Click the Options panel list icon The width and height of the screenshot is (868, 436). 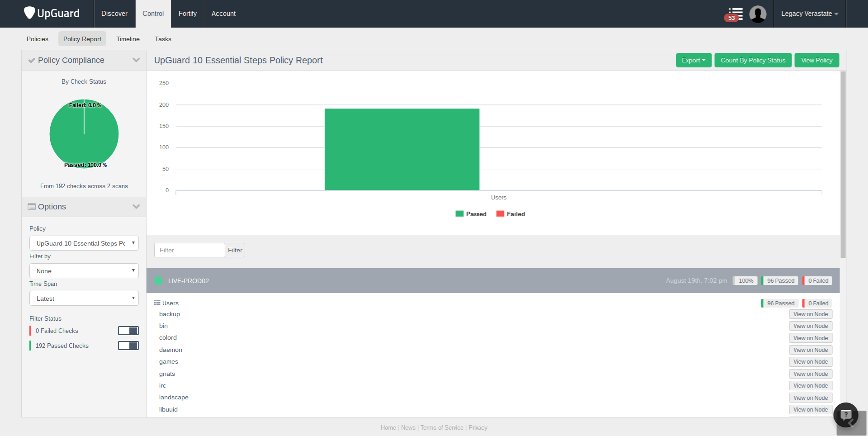[x=32, y=207]
